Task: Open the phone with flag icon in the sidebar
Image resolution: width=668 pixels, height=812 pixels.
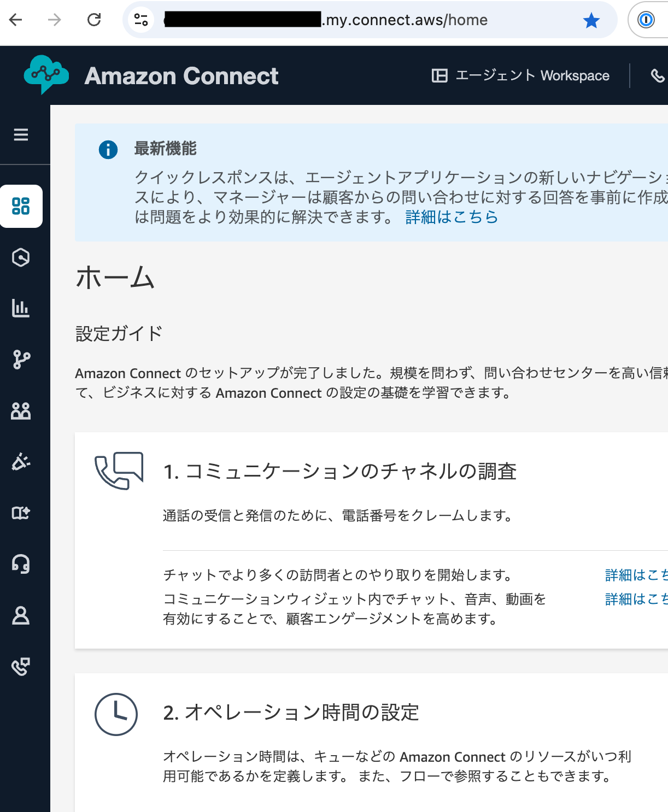Action: [x=21, y=666]
